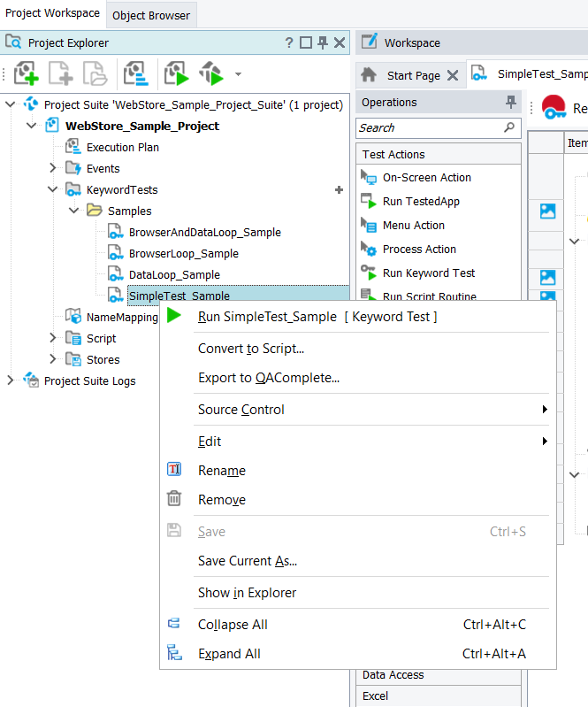This screenshot has width=588, height=707.
Task: Click the Run Project Suite toolbar icon
Action: click(211, 73)
